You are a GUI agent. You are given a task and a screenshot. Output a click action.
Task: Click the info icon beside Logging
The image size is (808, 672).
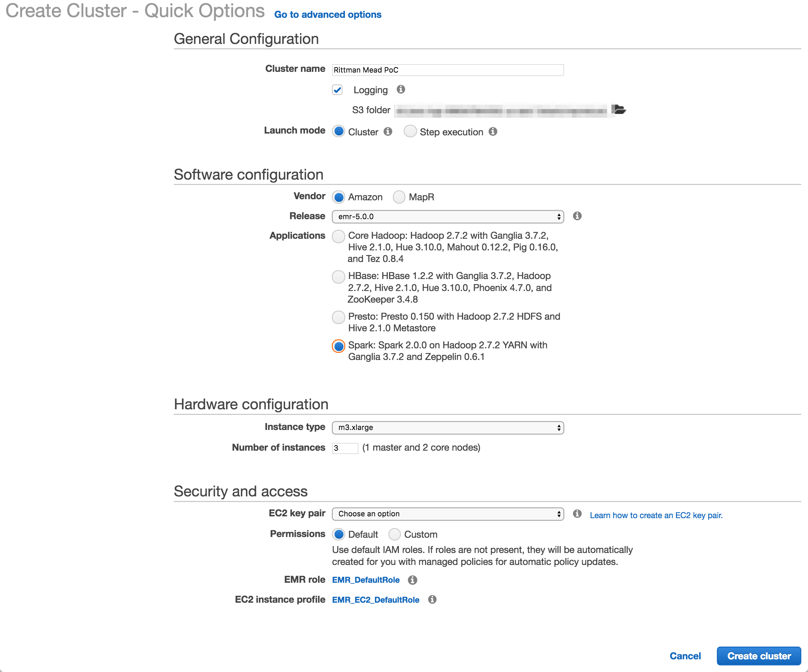(x=400, y=89)
